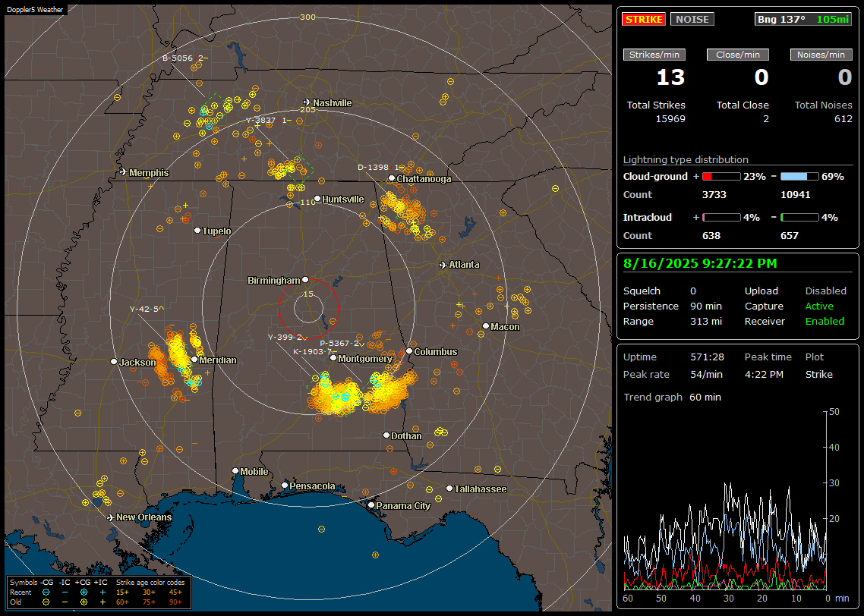Image resolution: width=864 pixels, height=616 pixels.
Task: Click the 110 range ring label
Action: pos(307,202)
